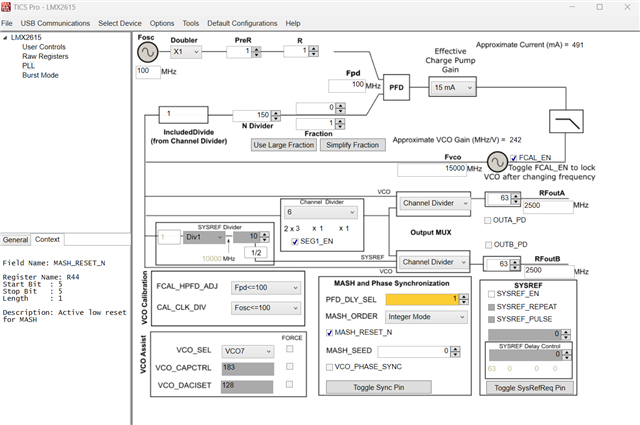Screen dimensions: 640x425
Task: Open the USB Communications menu
Action: tap(55, 23)
